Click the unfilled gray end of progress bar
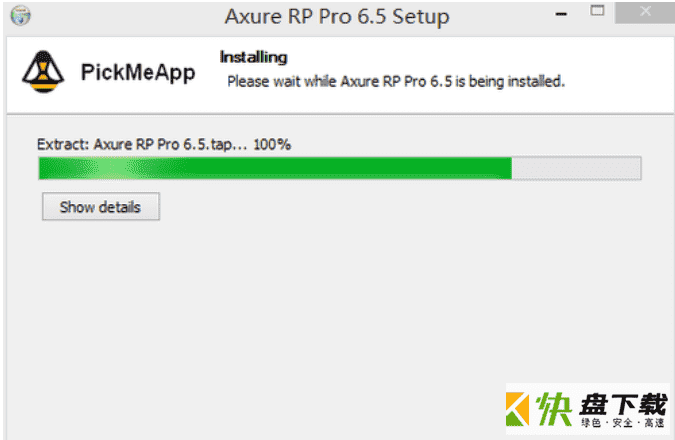 [x=576, y=168]
